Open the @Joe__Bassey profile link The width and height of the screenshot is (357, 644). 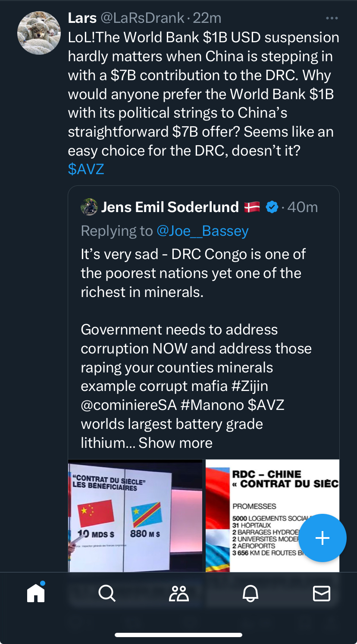pos(202,231)
